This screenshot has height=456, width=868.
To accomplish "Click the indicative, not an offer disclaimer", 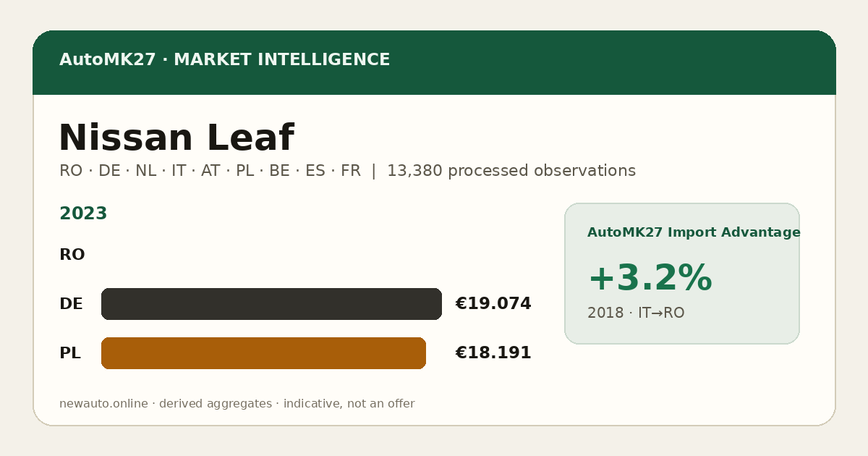I will click(x=349, y=404).
